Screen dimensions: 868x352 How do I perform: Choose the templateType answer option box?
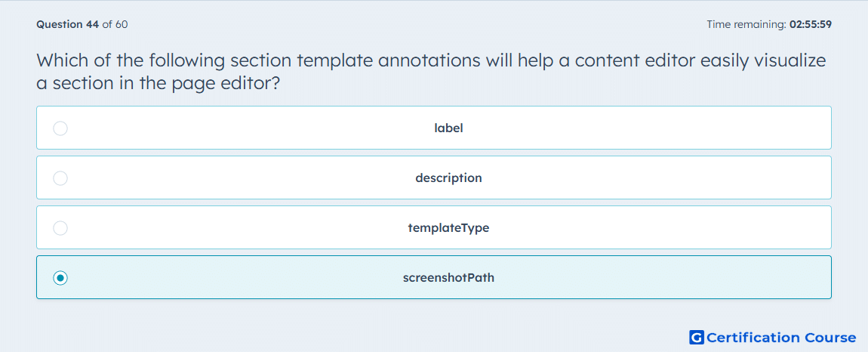tap(434, 227)
